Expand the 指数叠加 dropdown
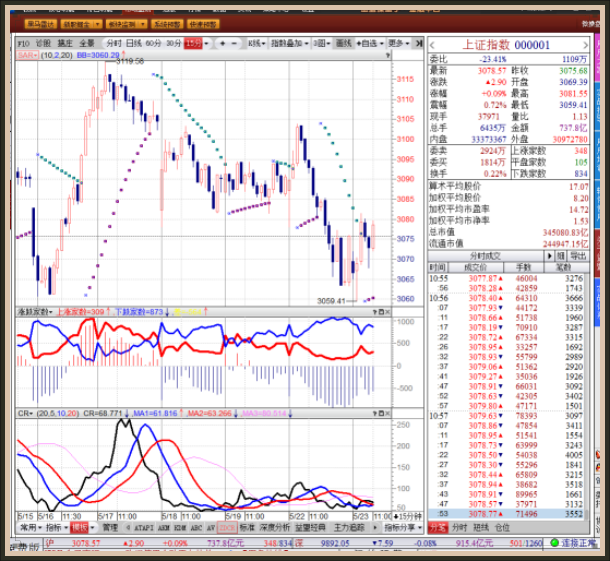Viewport: 610px width, 561px height. (289, 44)
